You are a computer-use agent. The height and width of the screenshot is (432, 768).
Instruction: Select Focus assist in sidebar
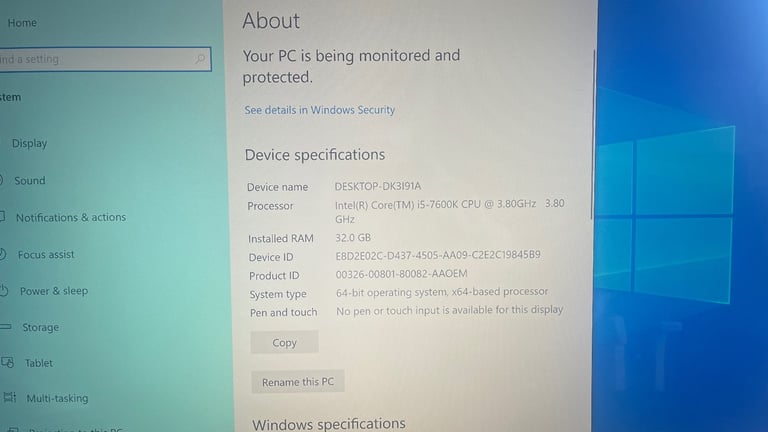point(46,255)
